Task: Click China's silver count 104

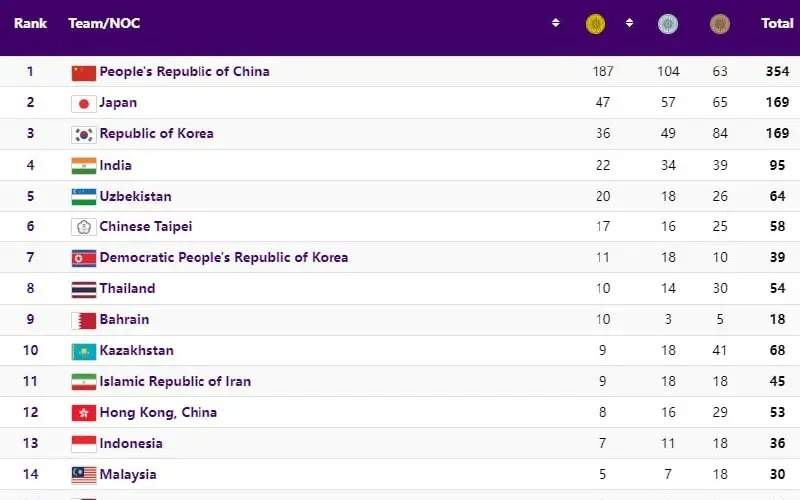Action: (668, 71)
